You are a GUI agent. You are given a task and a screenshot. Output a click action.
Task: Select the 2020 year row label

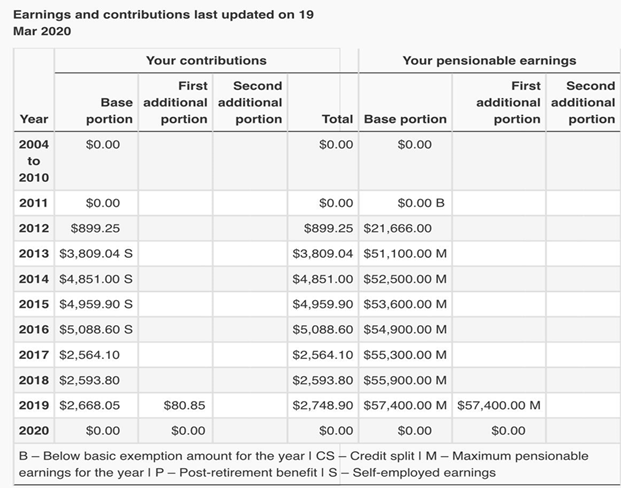(x=33, y=430)
